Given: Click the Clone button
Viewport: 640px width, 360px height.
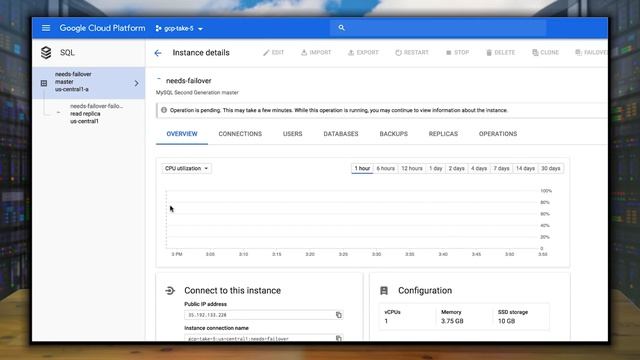Looking at the screenshot, I should [x=545, y=53].
